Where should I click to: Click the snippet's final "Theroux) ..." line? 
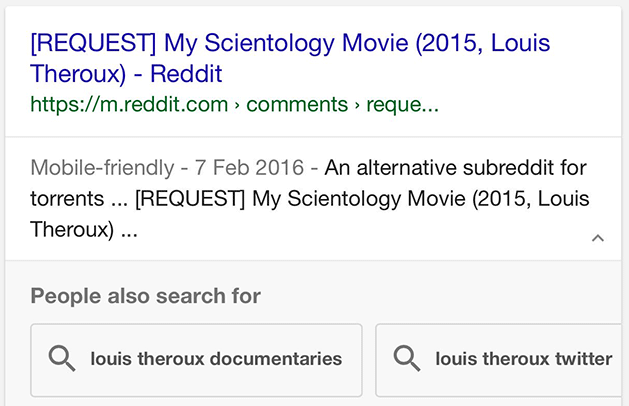point(84,231)
